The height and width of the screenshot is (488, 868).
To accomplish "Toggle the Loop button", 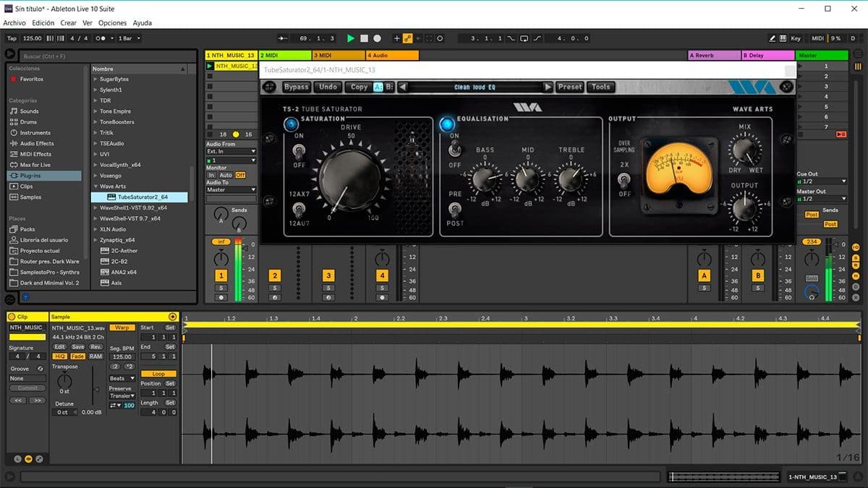I will click(158, 374).
